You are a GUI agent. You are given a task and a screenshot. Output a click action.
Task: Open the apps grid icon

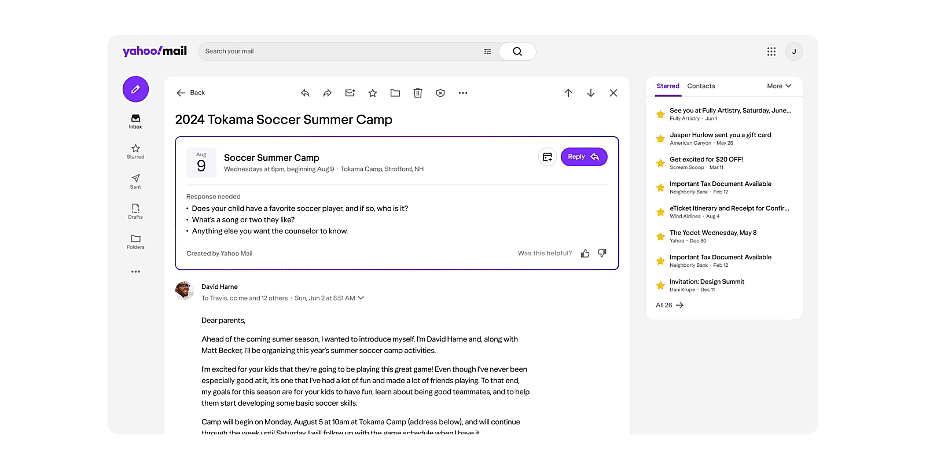771,51
